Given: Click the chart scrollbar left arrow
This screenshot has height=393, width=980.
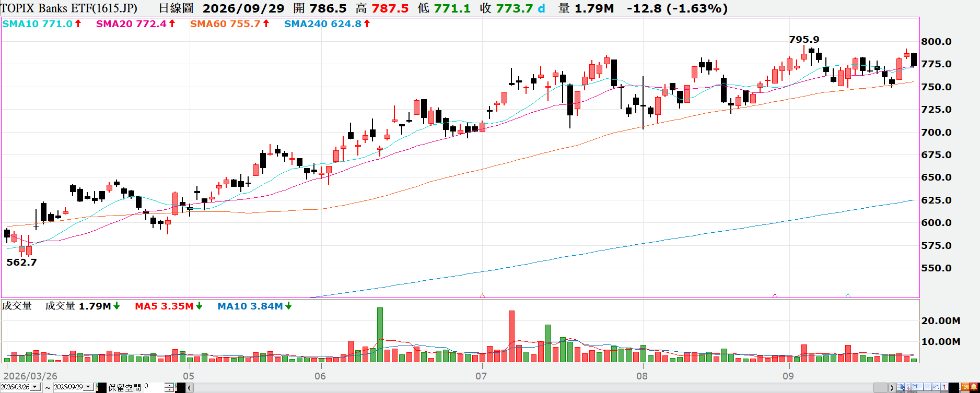Looking at the screenshot, I should (x=190, y=388).
